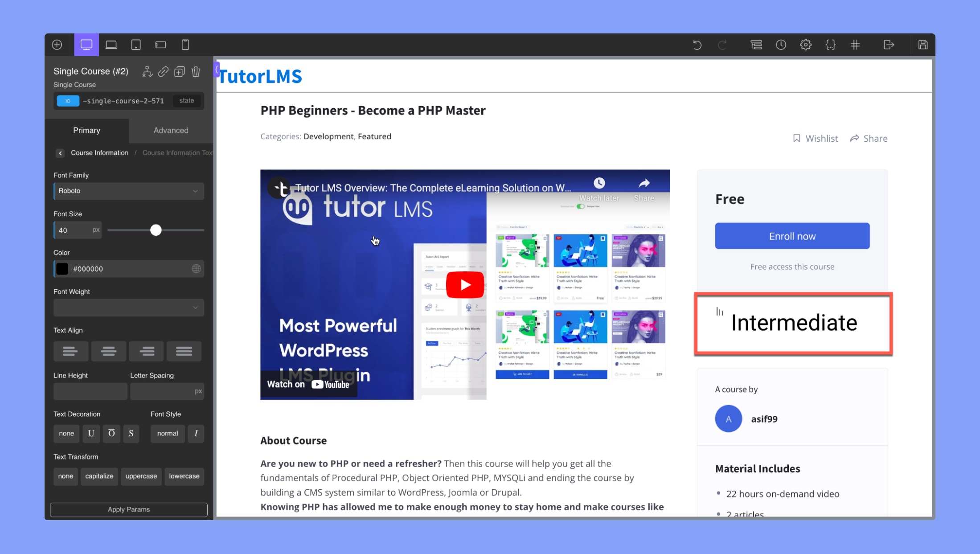980x554 pixels.
Task: Click the Enroll now button
Action: click(792, 236)
